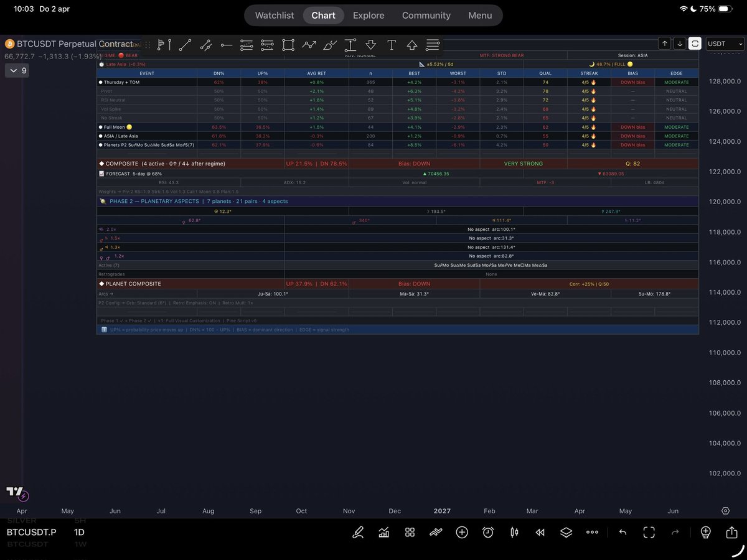Tap the BTCUSDT.P symbol button
Viewport: 747px width, 560px height.
tap(32, 532)
